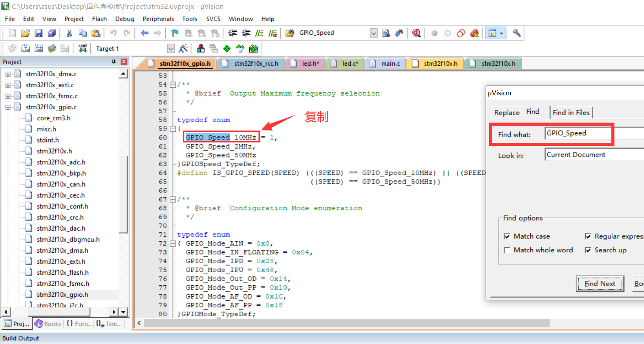Expand stm32f10x_exti.c node

pyautogui.click(x=8, y=85)
